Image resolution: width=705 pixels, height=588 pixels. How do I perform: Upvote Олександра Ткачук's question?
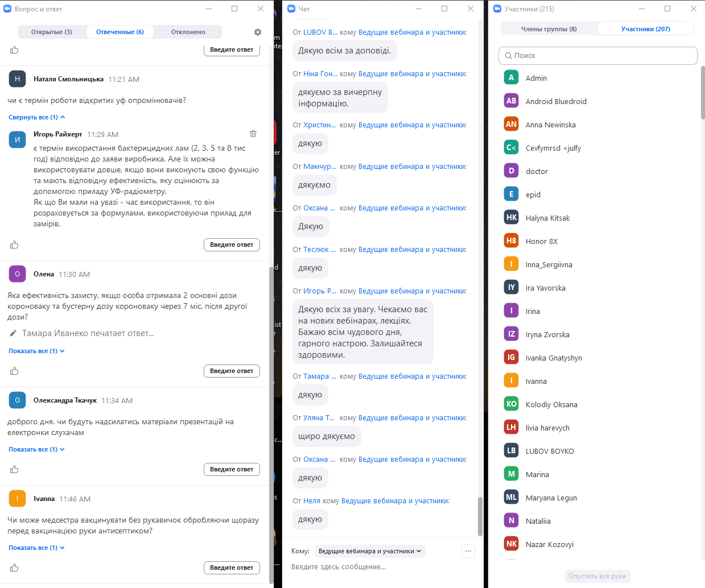14,469
